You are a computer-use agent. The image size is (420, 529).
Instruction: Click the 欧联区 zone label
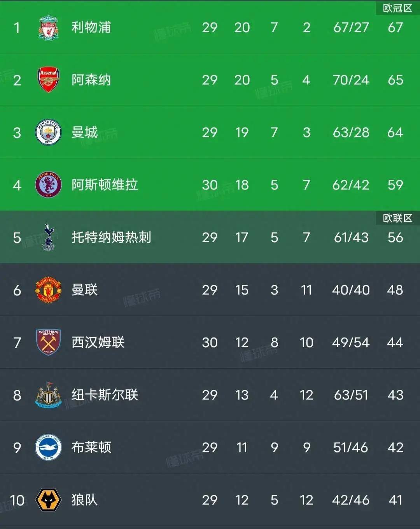click(x=397, y=218)
